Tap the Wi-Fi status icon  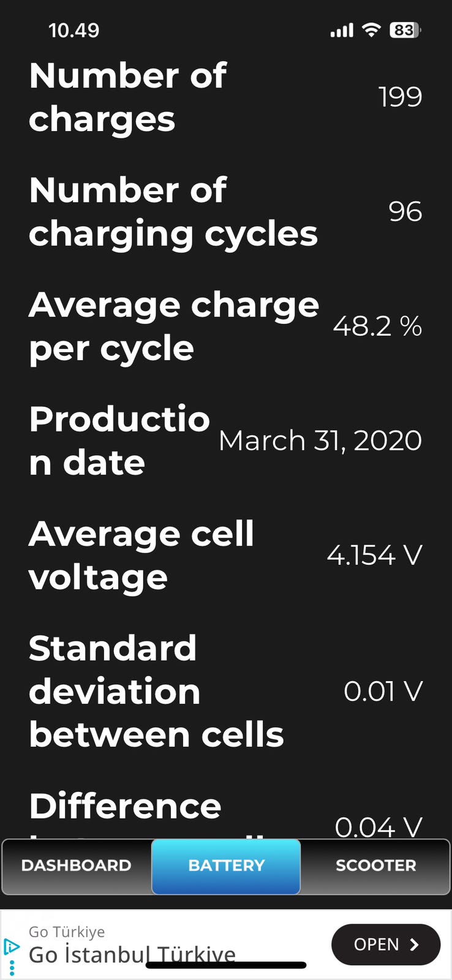[x=371, y=30]
